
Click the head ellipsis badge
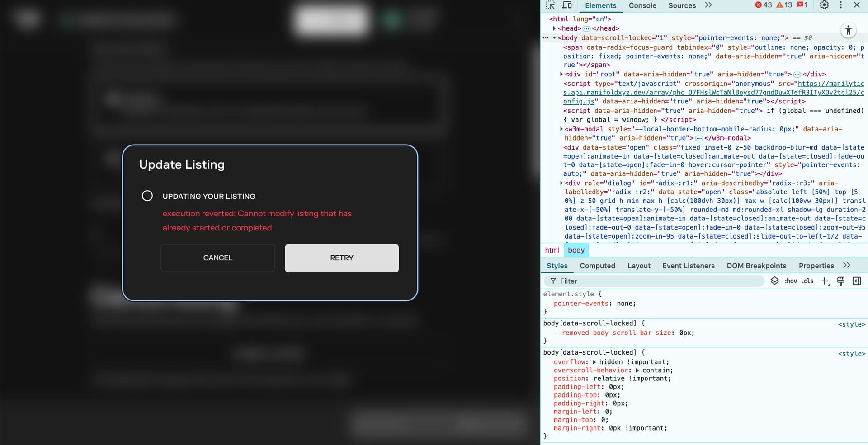(x=586, y=28)
